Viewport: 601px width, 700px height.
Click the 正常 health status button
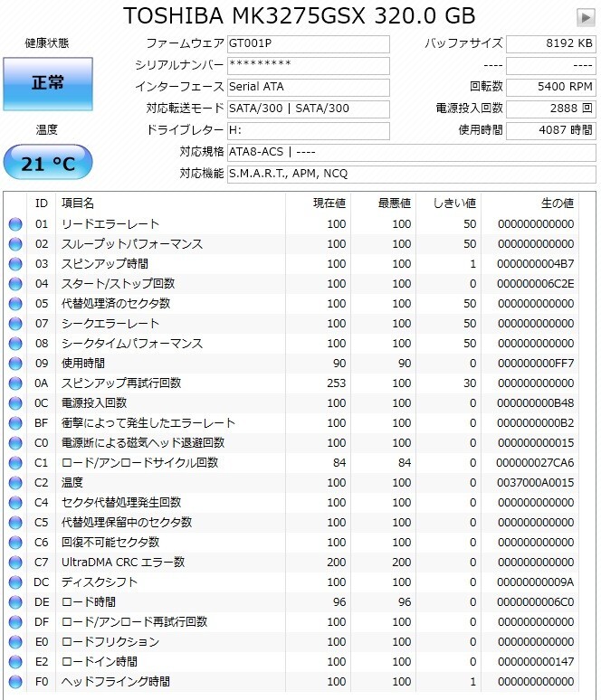[48, 83]
